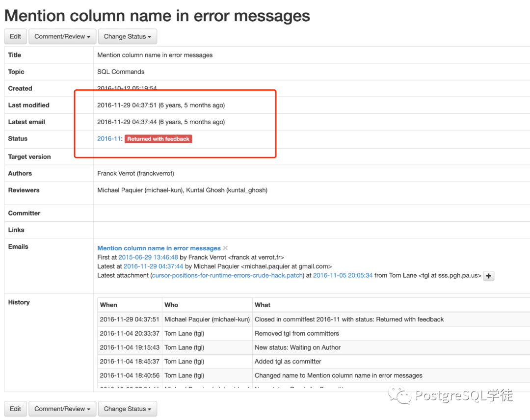Open the bottom Change Status dropdown
This screenshot has width=530, height=420.
[128, 409]
